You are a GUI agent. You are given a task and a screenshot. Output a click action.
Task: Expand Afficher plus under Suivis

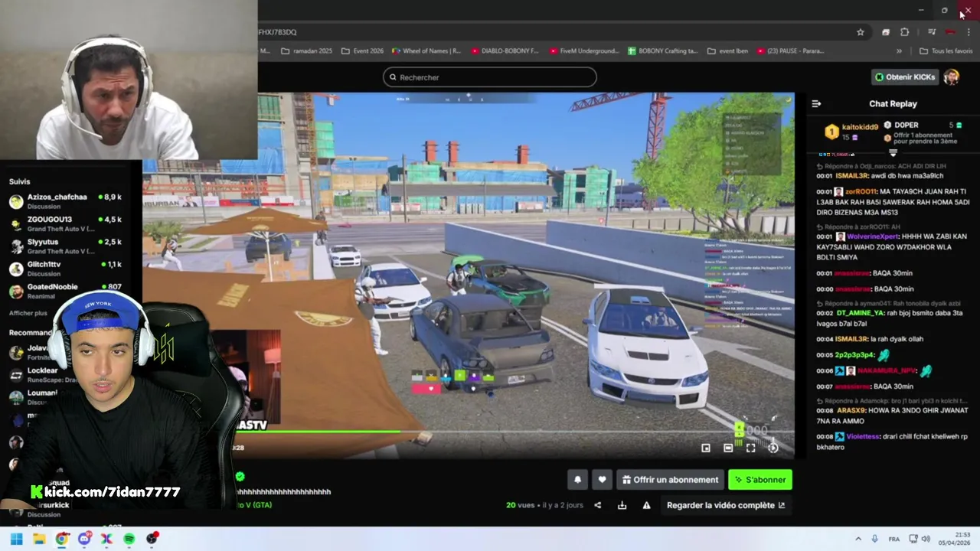coord(28,313)
